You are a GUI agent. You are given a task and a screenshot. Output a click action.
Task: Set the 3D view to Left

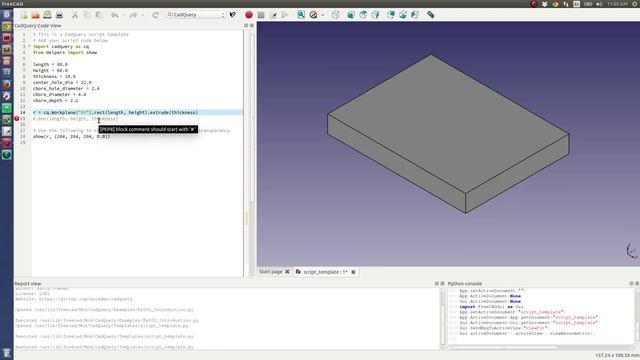[415, 15]
